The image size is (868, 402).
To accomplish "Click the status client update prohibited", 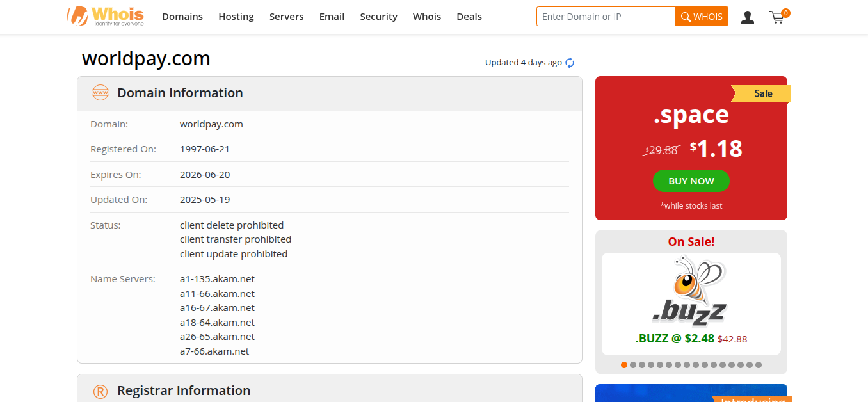I will [x=234, y=254].
